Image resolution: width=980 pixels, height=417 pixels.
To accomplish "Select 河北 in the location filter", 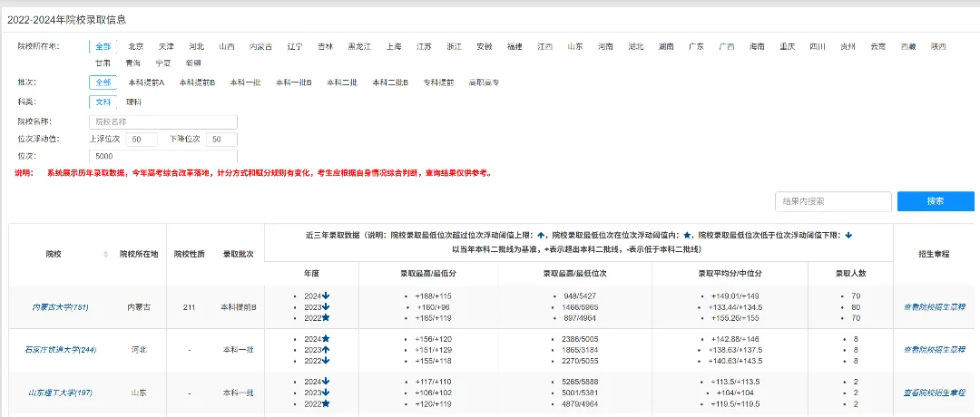I will [196, 46].
